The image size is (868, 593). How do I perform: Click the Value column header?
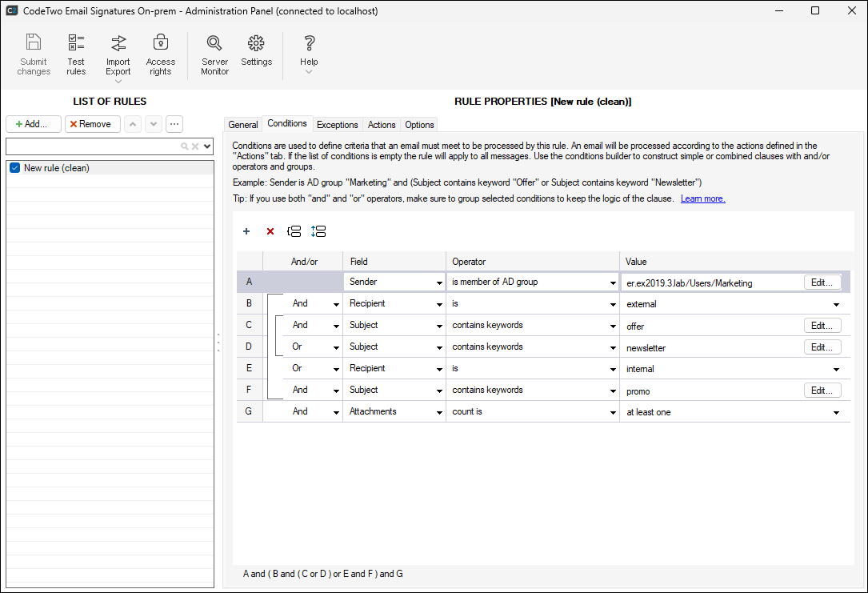[x=735, y=262]
